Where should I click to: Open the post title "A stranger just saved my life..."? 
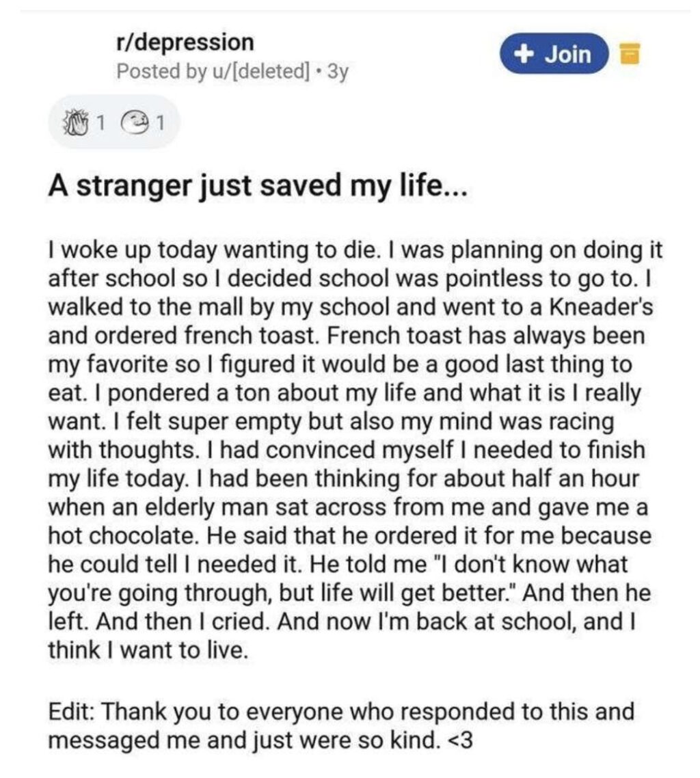(x=258, y=187)
